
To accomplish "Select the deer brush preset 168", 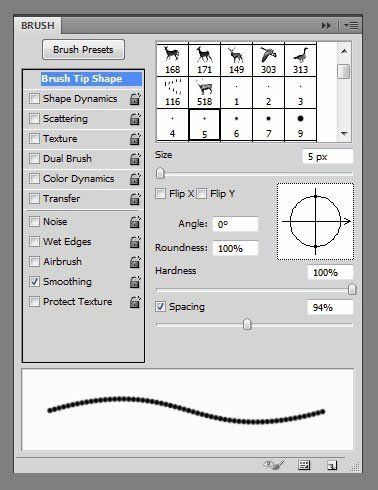I will point(172,60).
